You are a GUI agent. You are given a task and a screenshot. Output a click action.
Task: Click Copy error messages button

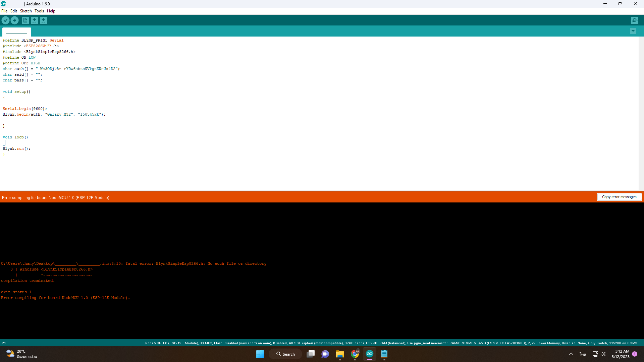[x=619, y=197]
